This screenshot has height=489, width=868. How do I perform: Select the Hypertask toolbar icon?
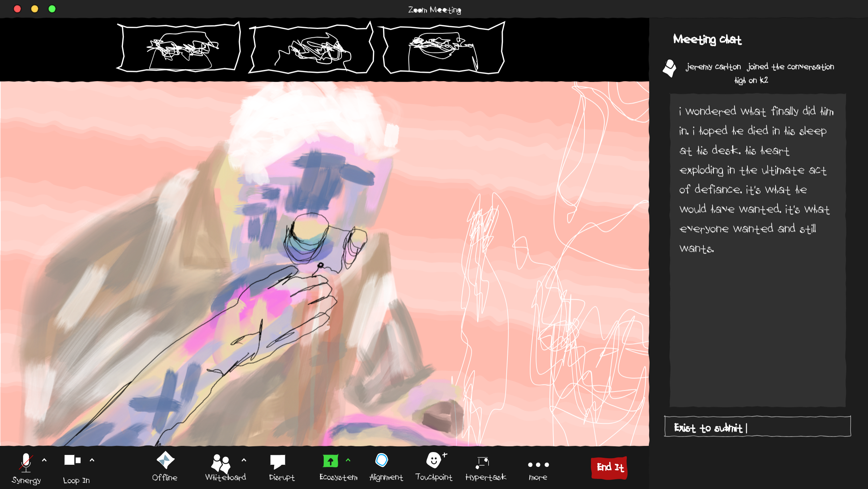pos(482,462)
